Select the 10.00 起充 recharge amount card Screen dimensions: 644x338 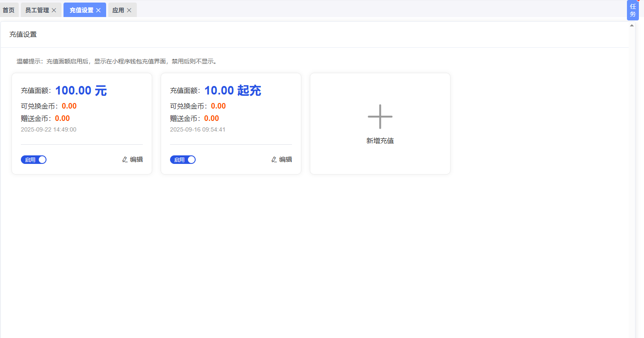[231, 124]
